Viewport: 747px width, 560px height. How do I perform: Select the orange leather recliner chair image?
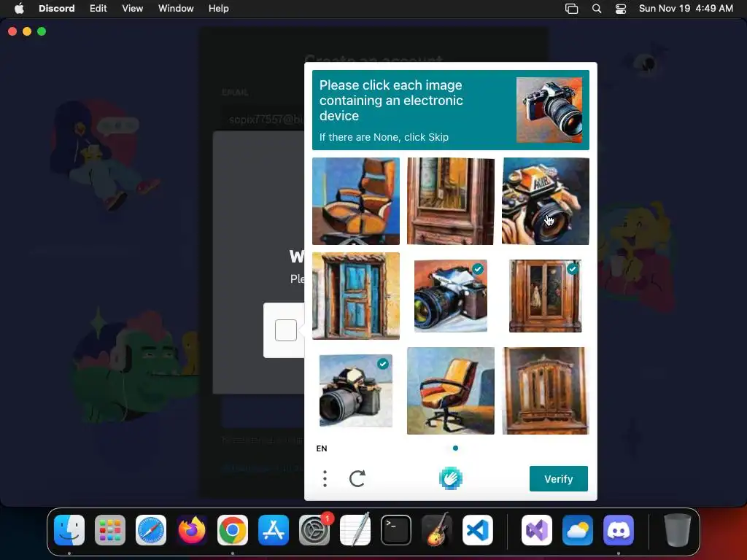pyautogui.click(x=356, y=201)
